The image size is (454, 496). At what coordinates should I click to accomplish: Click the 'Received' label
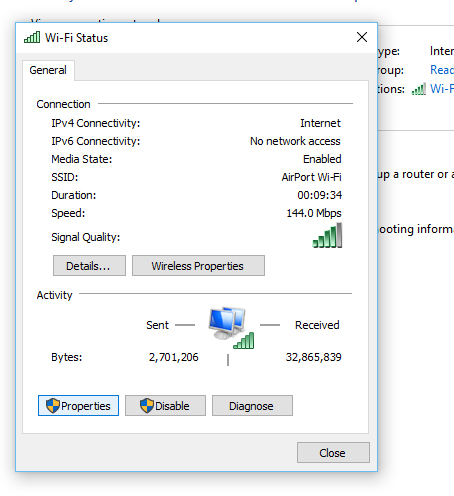click(x=317, y=325)
